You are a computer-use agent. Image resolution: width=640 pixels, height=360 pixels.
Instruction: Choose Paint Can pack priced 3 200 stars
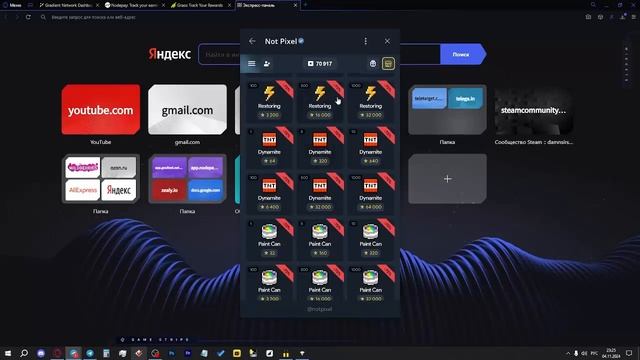point(269,284)
